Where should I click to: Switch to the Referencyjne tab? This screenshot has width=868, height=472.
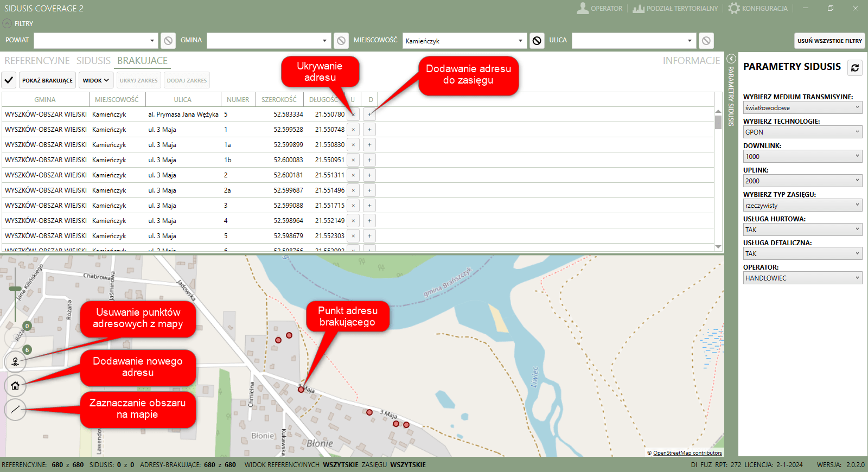point(37,61)
